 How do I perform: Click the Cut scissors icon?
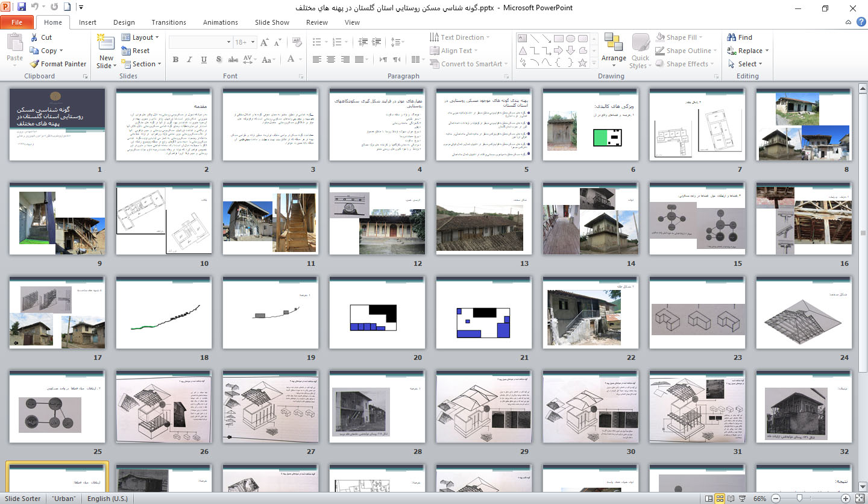(x=34, y=37)
